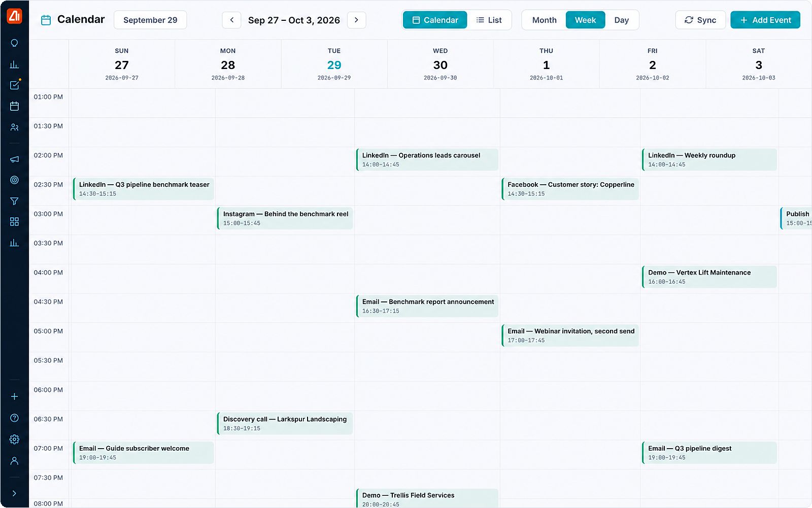The image size is (812, 508).
Task: Open the Tuesday 29 day header
Action: (334, 64)
